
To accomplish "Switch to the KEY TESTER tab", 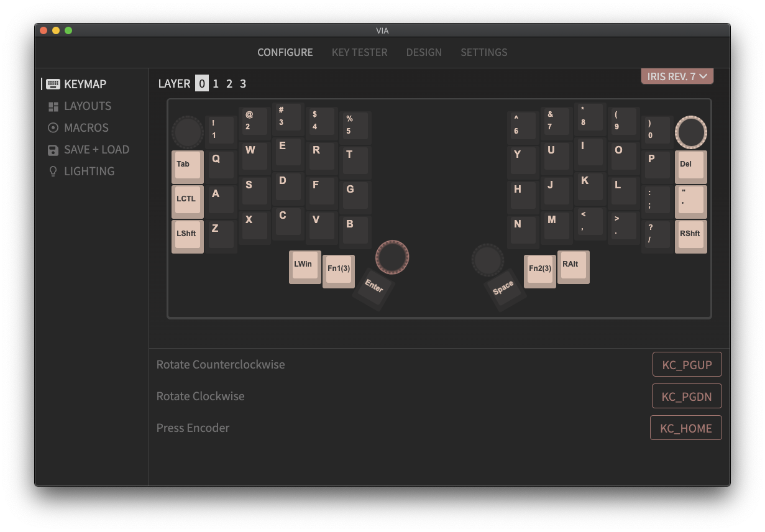I will click(x=359, y=52).
